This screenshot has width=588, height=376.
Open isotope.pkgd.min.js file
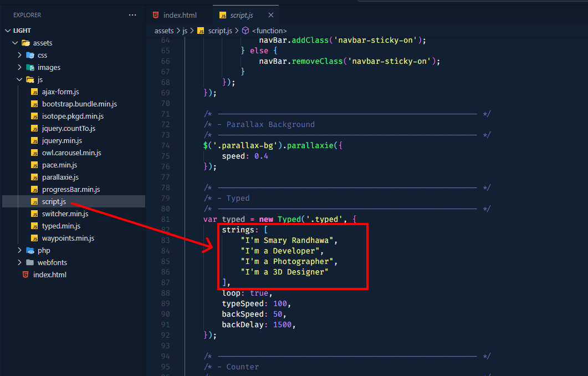point(73,116)
